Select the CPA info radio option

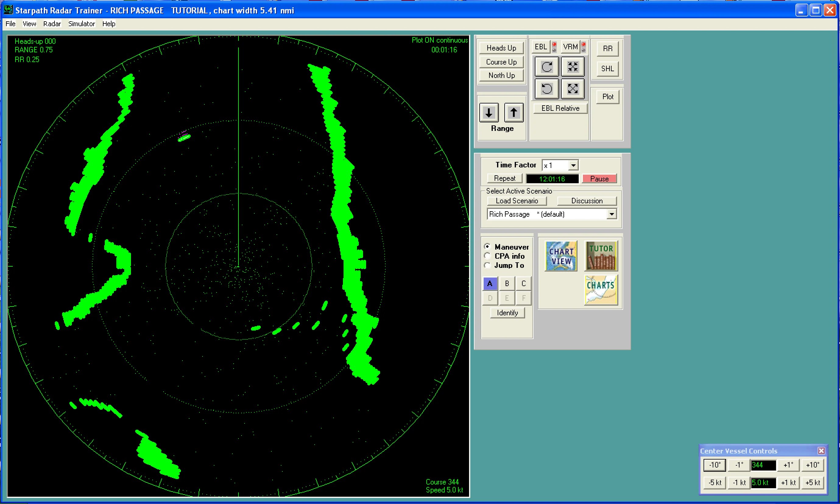(x=487, y=256)
